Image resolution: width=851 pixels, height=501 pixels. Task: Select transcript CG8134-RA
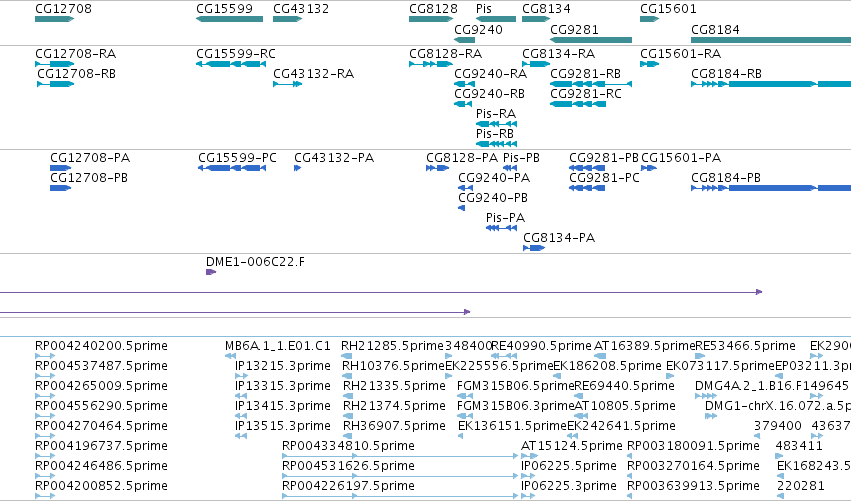coord(536,64)
